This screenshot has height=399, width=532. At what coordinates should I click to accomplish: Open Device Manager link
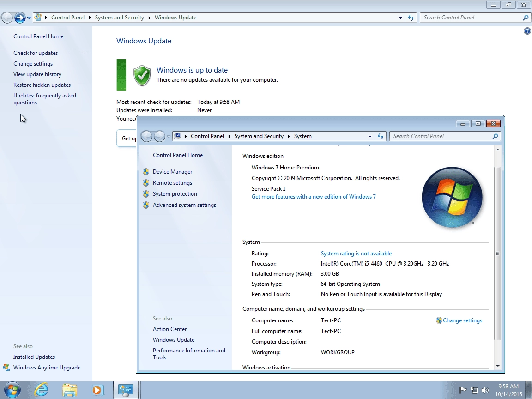tap(172, 172)
